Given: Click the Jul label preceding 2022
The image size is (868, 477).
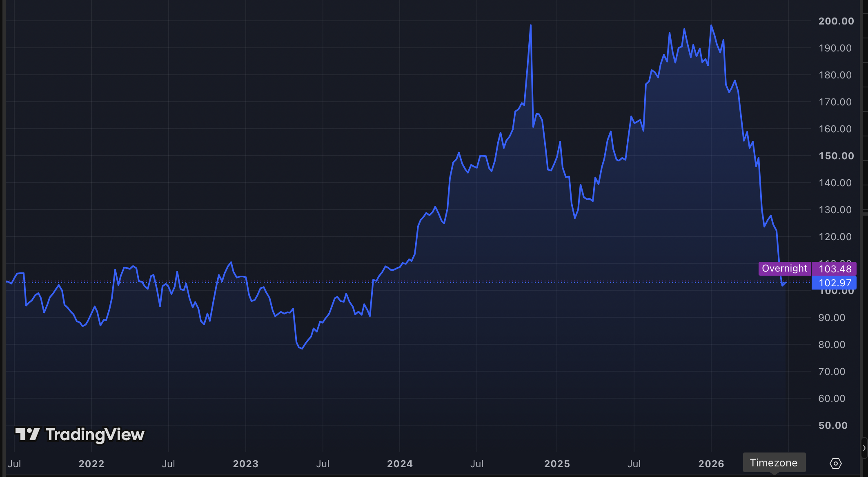Looking at the screenshot, I should pos(14,464).
